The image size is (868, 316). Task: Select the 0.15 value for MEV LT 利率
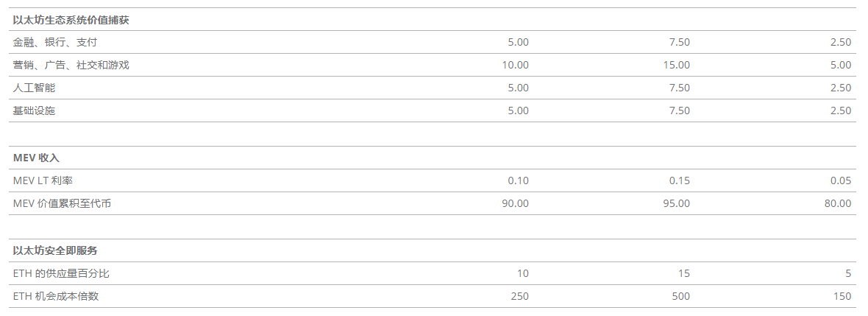[x=680, y=180]
